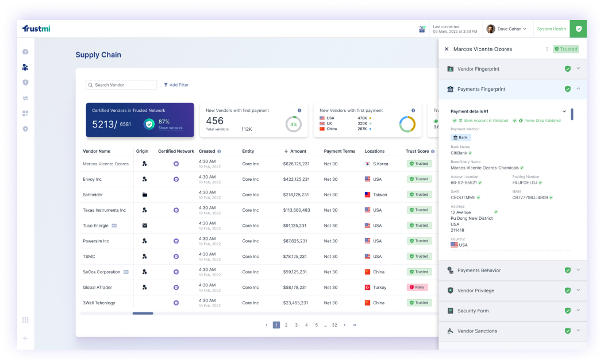The height and width of the screenshot is (364, 604).
Task: Click the System Health link
Action: tap(551, 29)
